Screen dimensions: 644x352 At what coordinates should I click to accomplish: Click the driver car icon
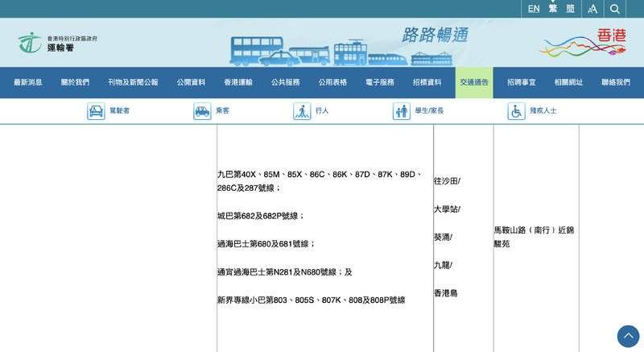(96, 111)
